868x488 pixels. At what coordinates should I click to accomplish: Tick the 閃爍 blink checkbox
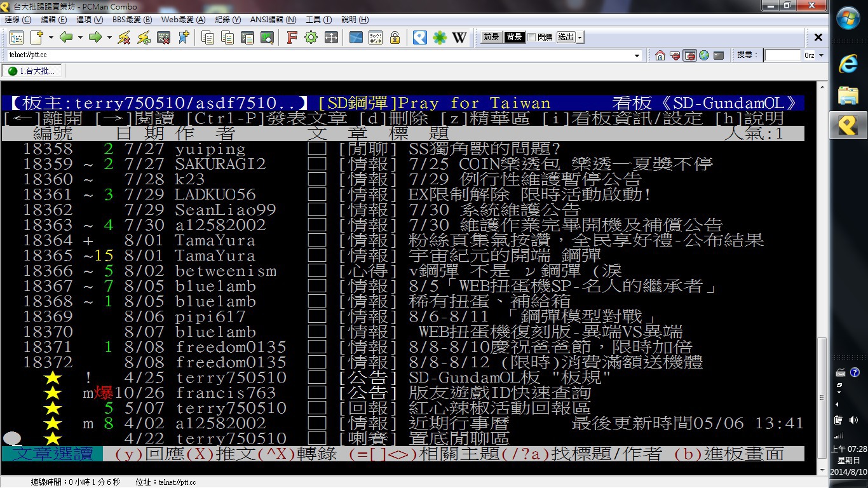point(532,37)
